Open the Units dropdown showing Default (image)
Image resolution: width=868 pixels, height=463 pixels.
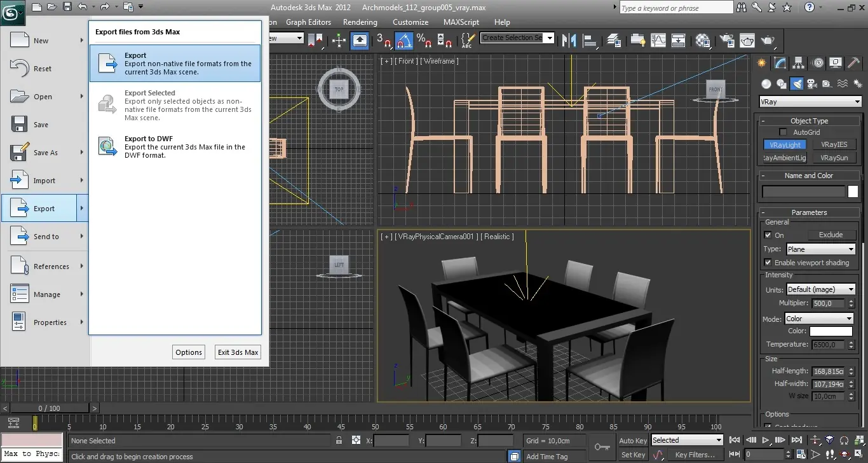[821, 289]
